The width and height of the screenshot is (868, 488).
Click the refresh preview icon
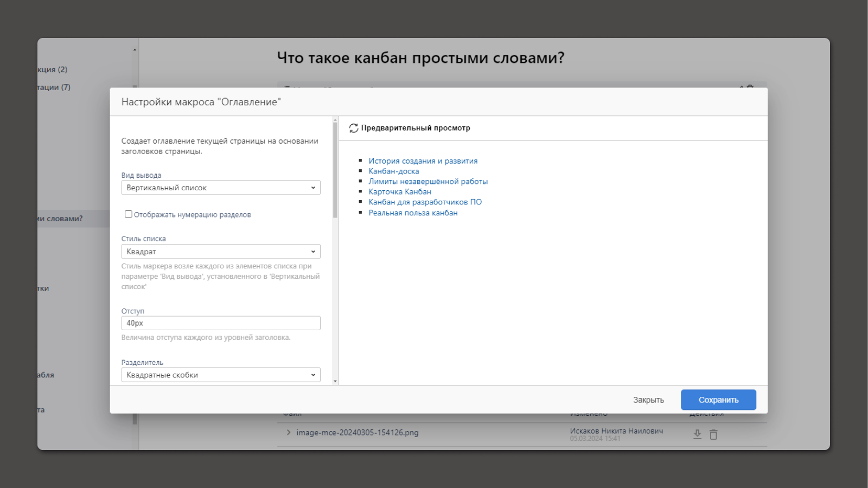coord(354,128)
